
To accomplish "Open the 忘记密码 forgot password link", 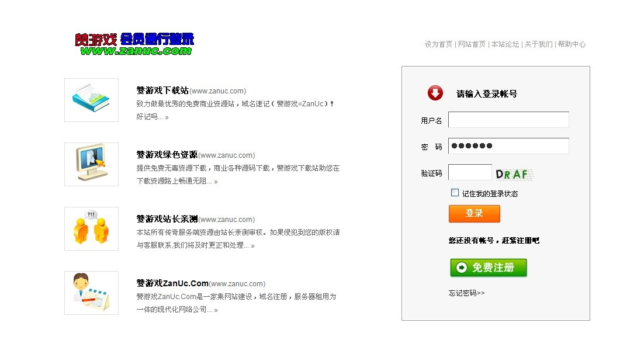I will click(466, 293).
